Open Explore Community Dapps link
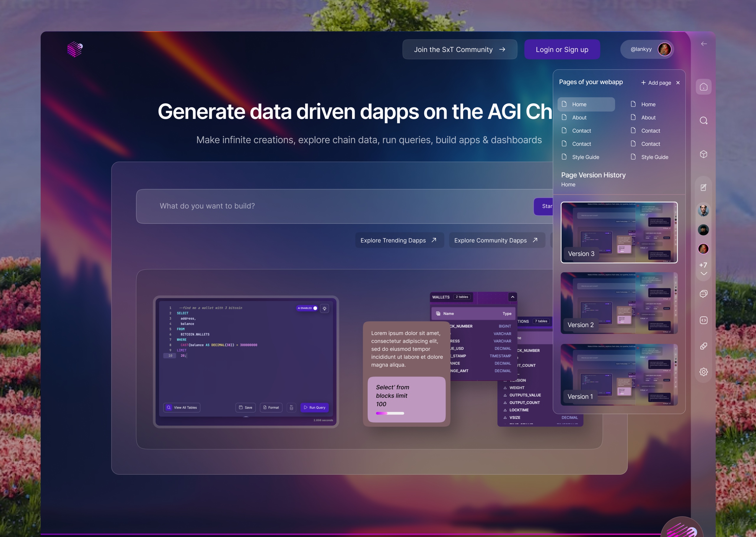Screen dimensions: 756x537 pyautogui.click(x=497, y=240)
